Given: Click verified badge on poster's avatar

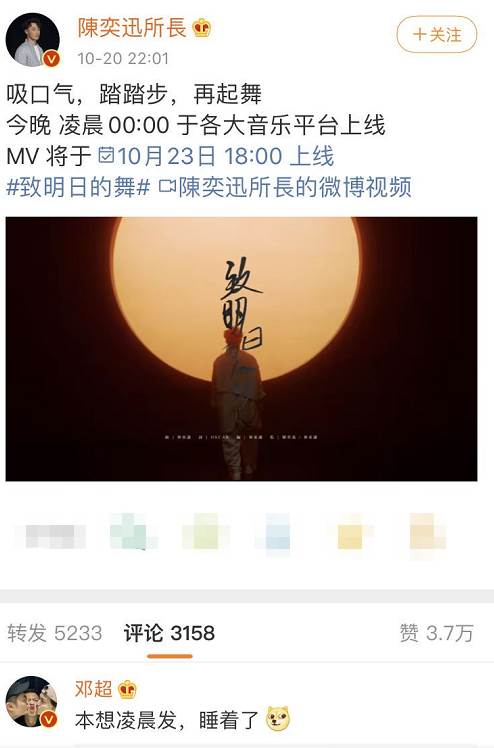Looking at the screenshot, I should point(52,59).
